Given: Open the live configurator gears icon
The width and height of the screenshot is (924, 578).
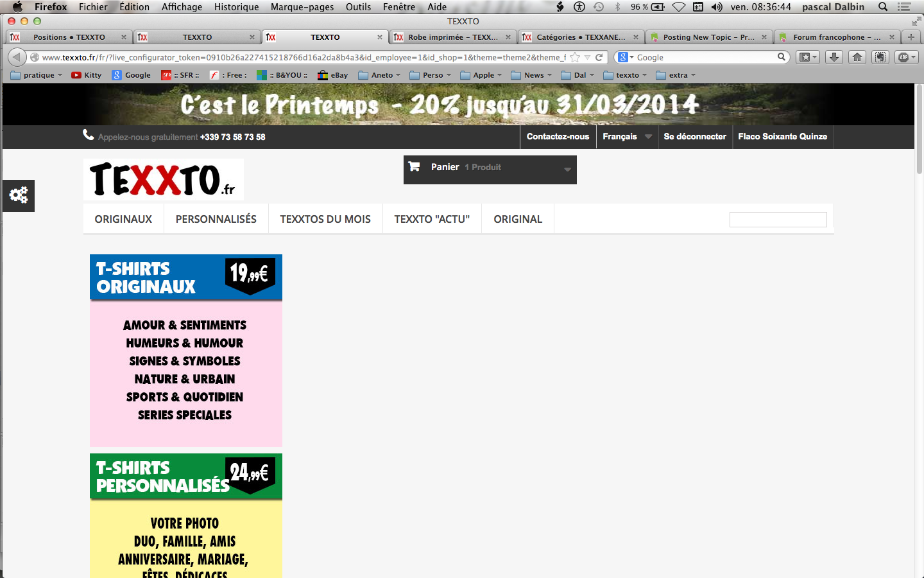Looking at the screenshot, I should point(19,195).
